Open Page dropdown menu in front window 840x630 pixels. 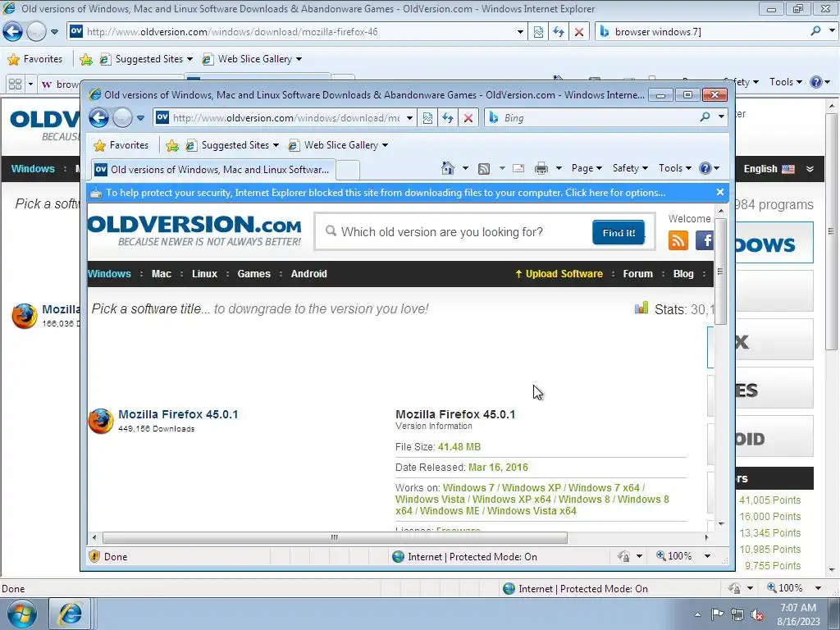click(586, 168)
